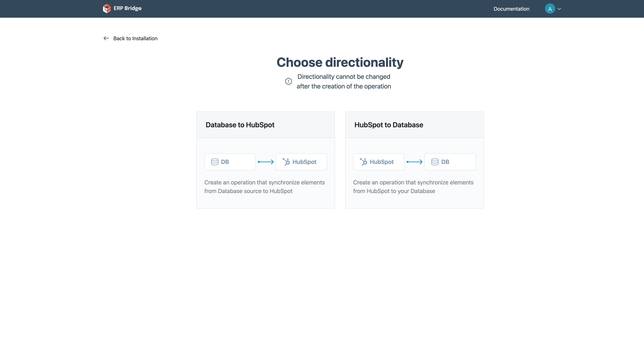The image size is (644, 362).
Task: Click the directionality warning text
Action: (344, 81)
